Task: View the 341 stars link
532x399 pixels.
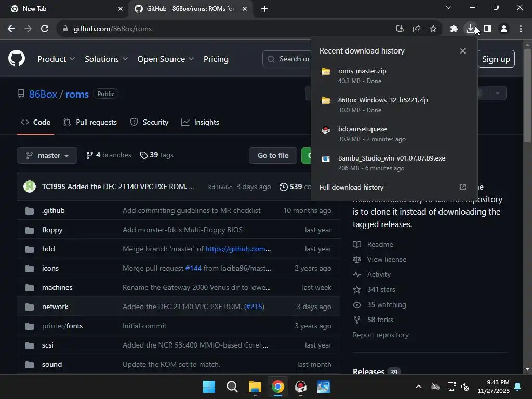Action: (x=374, y=290)
